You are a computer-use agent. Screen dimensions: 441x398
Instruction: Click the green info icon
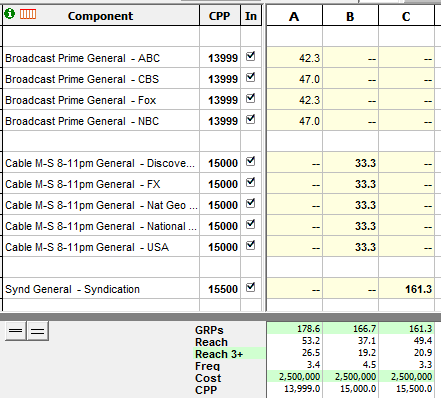coord(9,14)
